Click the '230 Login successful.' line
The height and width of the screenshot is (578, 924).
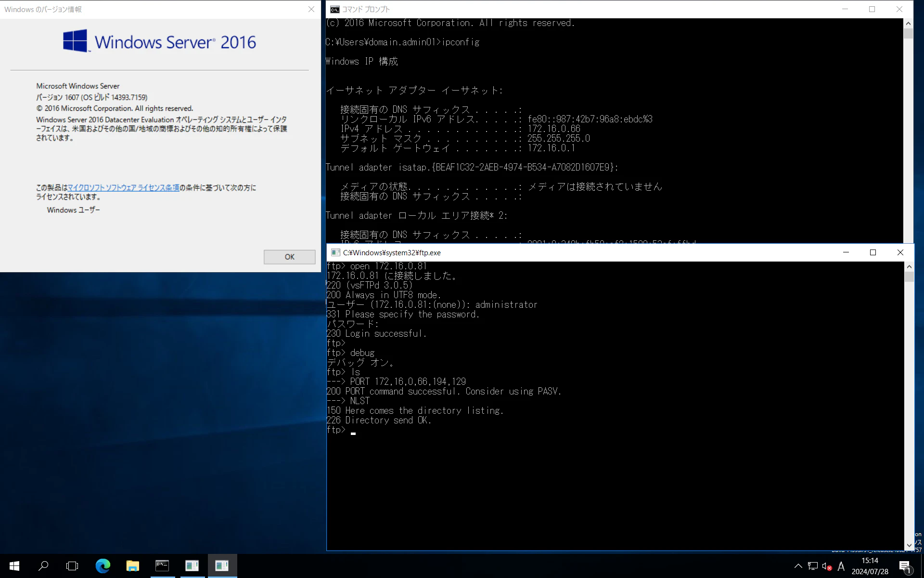click(x=376, y=333)
